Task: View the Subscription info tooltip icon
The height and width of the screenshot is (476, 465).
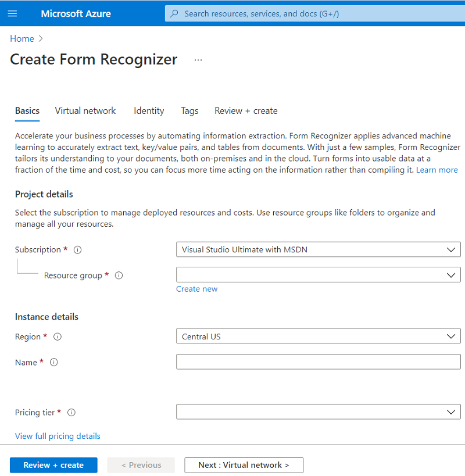Action: (x=77, y=249)
